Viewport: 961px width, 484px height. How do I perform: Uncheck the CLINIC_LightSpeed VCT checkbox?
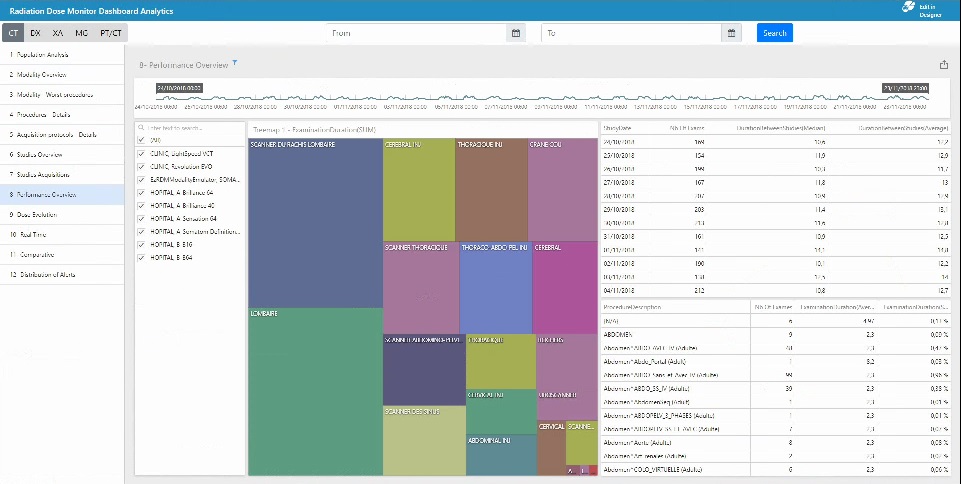pos(141,154)
